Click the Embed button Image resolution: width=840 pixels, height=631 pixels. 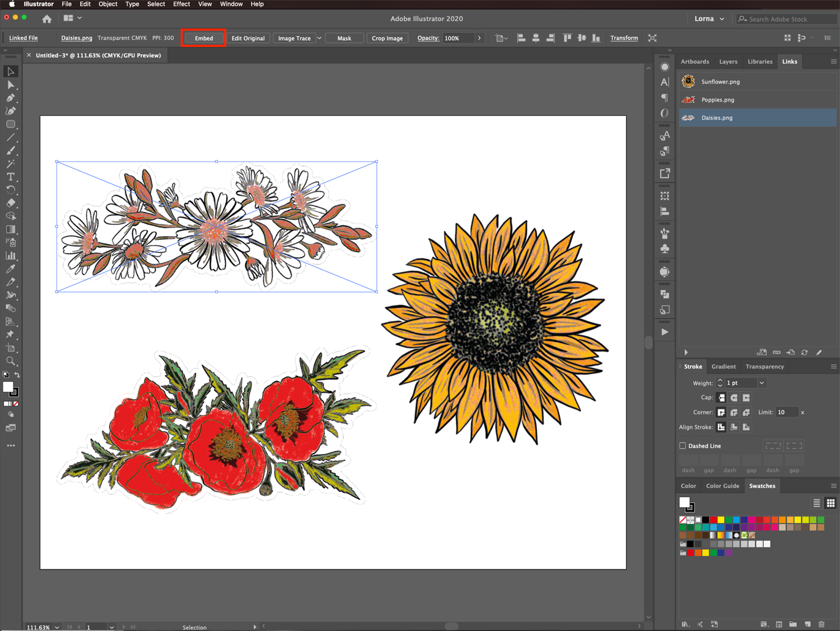[x=204, y=38]
